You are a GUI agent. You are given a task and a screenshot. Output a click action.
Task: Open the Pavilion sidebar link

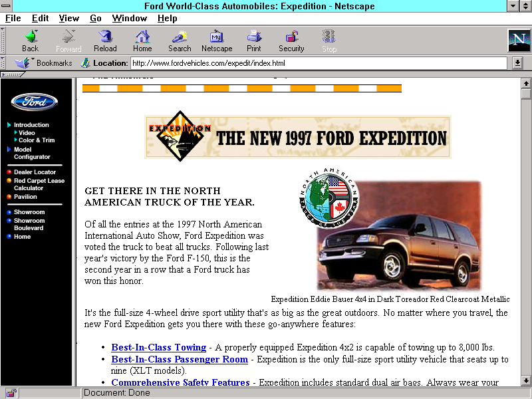[25, 196]
